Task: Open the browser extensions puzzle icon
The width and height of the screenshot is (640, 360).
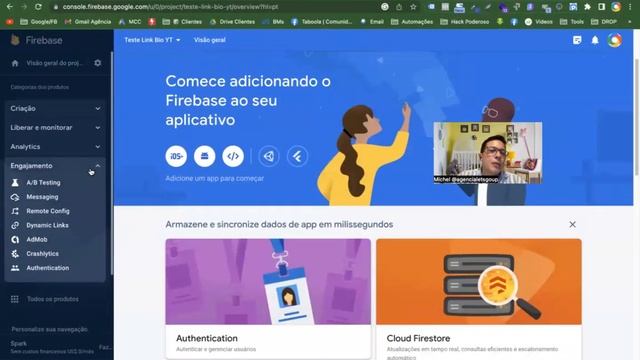Action: click(587, 7)
